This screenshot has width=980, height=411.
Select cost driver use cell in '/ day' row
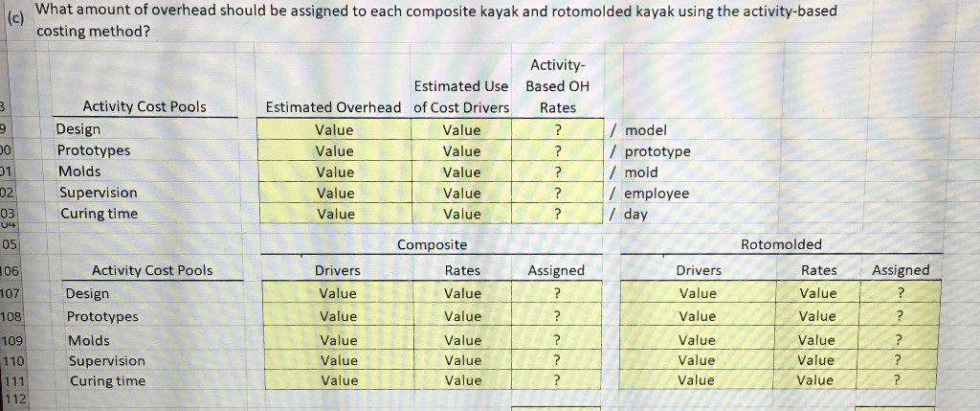pos(461,214)
